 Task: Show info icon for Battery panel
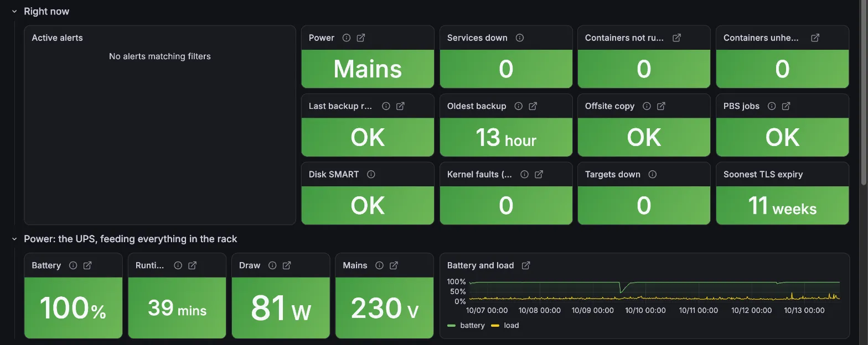[x=73, y=265]
